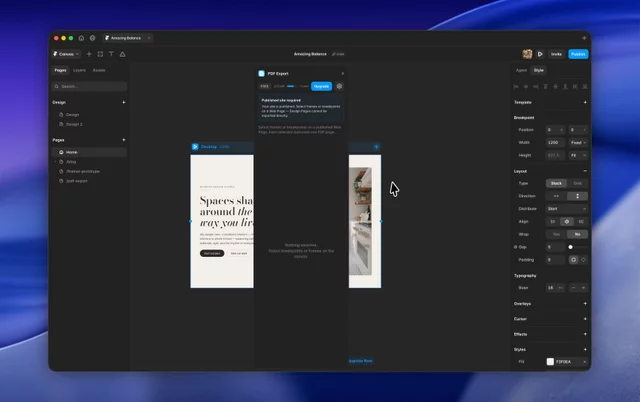The height and width of the screenshot is (402, 640).
Task: Switch to the Assets tab
Action: [99, 70]
